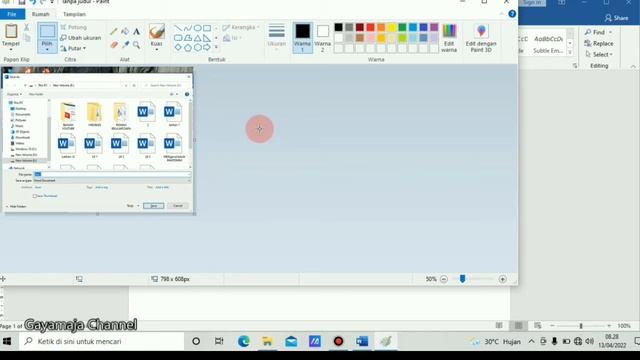Switch Word to Read Mode view
The height and width of the screenshot is (360, 640).
tap(499, 325)
